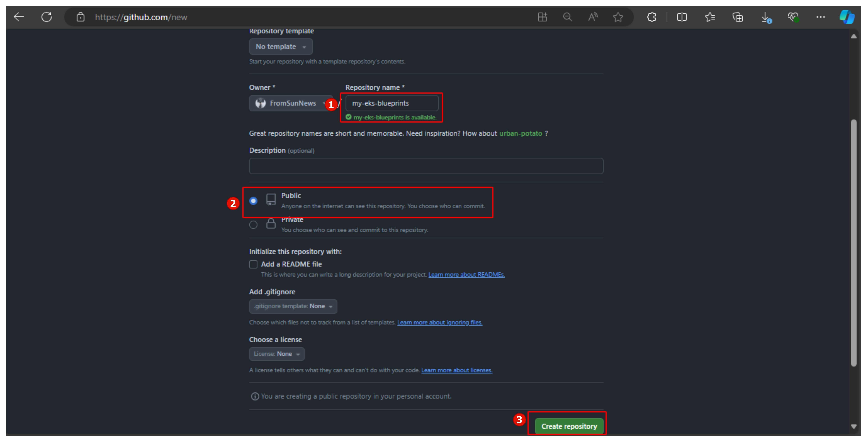868x442 pixels.
Task: Check the Add a README file checkbox
Action: click(253, 264)
